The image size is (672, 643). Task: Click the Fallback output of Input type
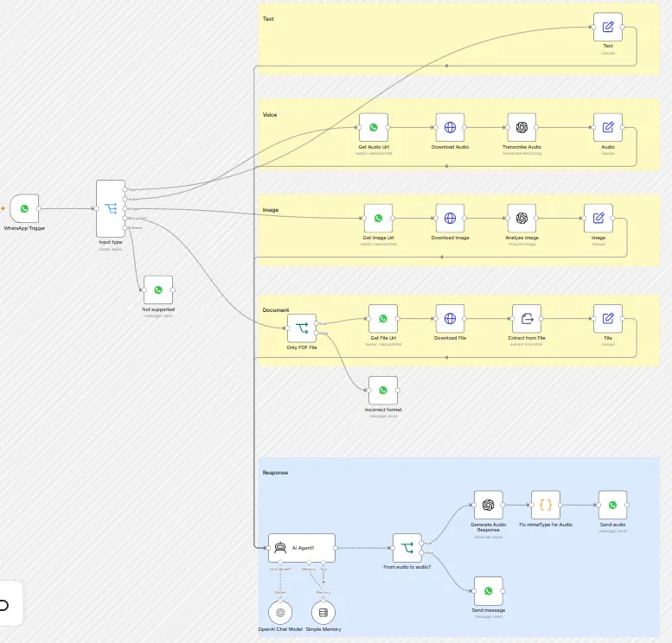125,227
